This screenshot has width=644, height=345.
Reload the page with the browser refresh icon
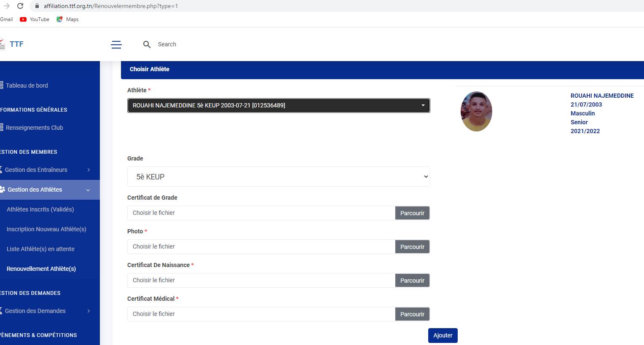coord(20,6)
